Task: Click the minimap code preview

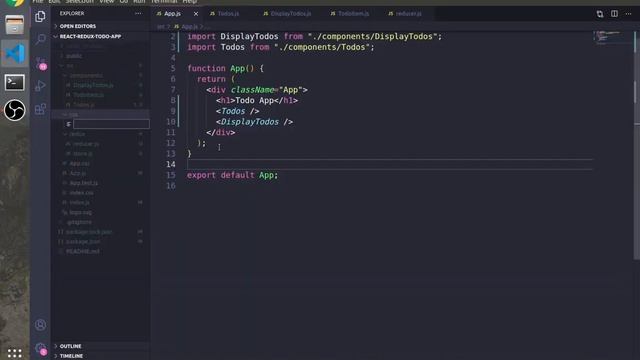Action: point(607,37)
